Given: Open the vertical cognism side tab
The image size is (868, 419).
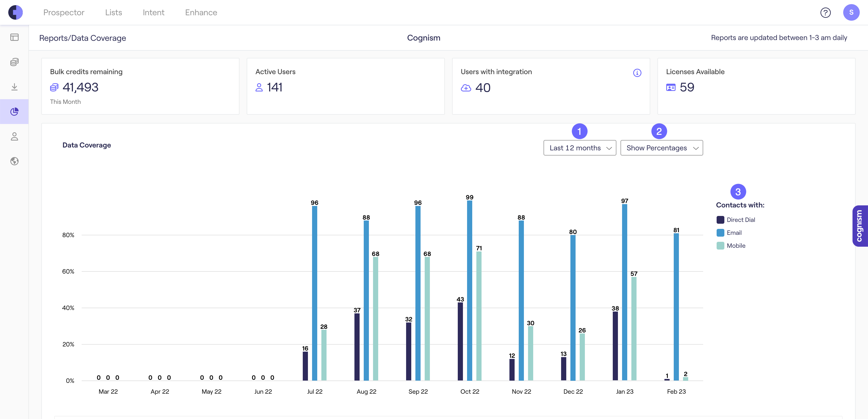Looking at the screenshot, I should pos(860,226).
